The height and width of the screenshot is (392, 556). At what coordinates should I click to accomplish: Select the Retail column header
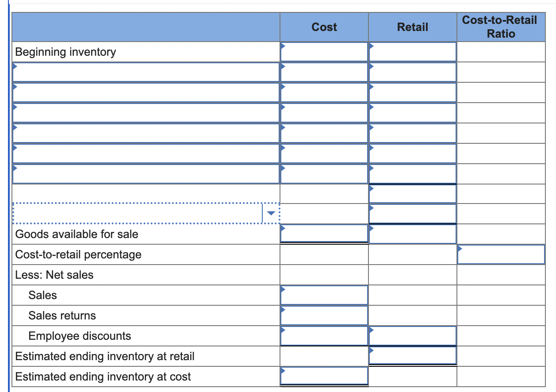pyautogui.click(x=412, y=27)
